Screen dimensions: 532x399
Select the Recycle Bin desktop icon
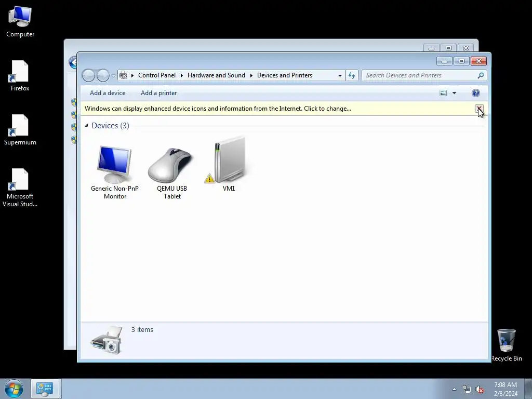[507, 345]
